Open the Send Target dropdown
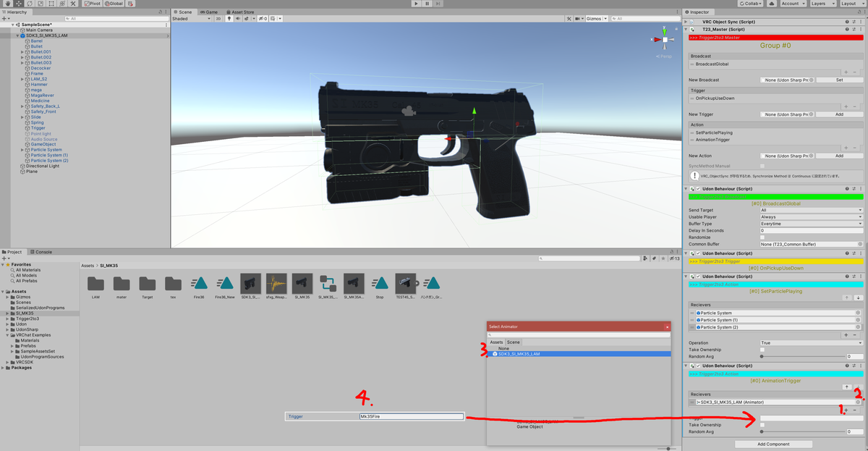 (811, 210)
